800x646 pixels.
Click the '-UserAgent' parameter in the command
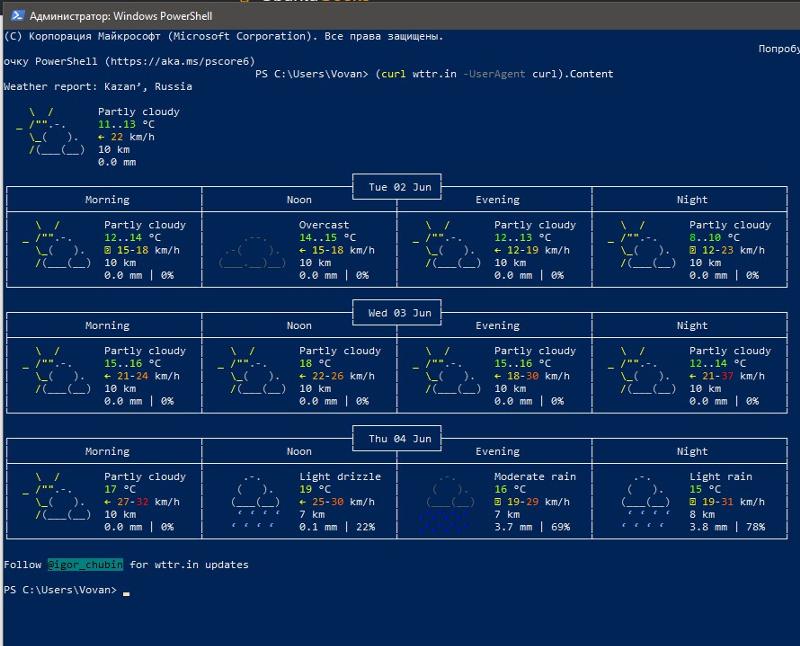494,73
